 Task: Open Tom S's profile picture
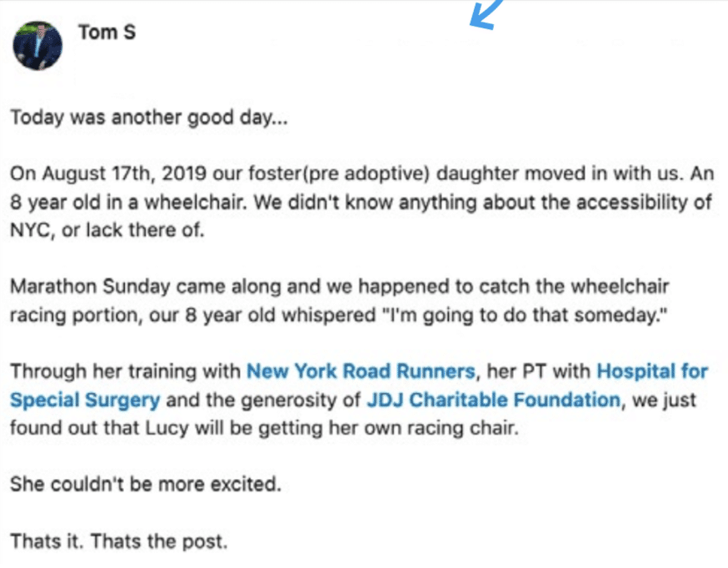tap(37, 46)
